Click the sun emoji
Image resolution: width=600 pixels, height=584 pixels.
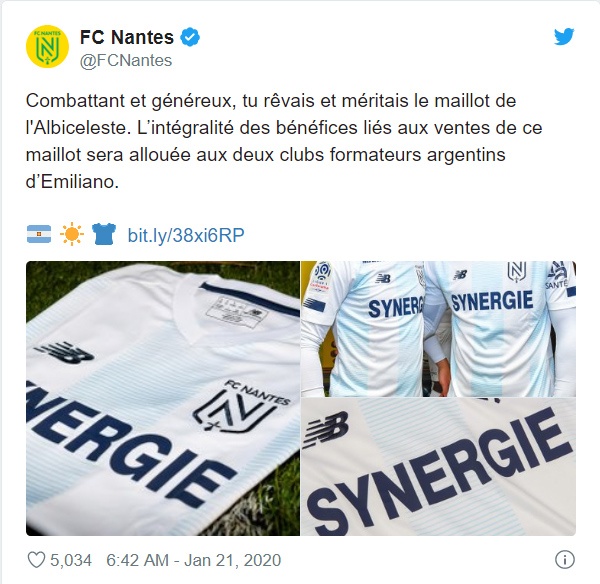72,234
